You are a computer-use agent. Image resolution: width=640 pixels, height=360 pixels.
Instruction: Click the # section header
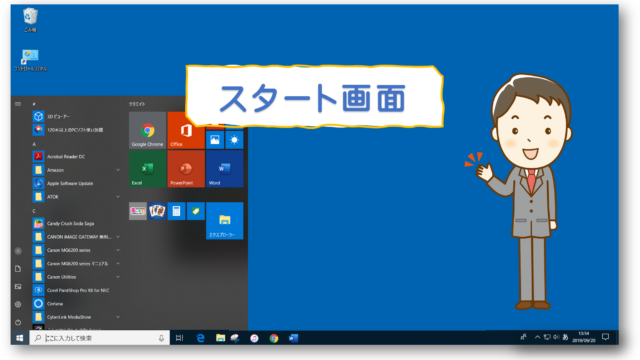pyautogui.click(x=34, y=104)
